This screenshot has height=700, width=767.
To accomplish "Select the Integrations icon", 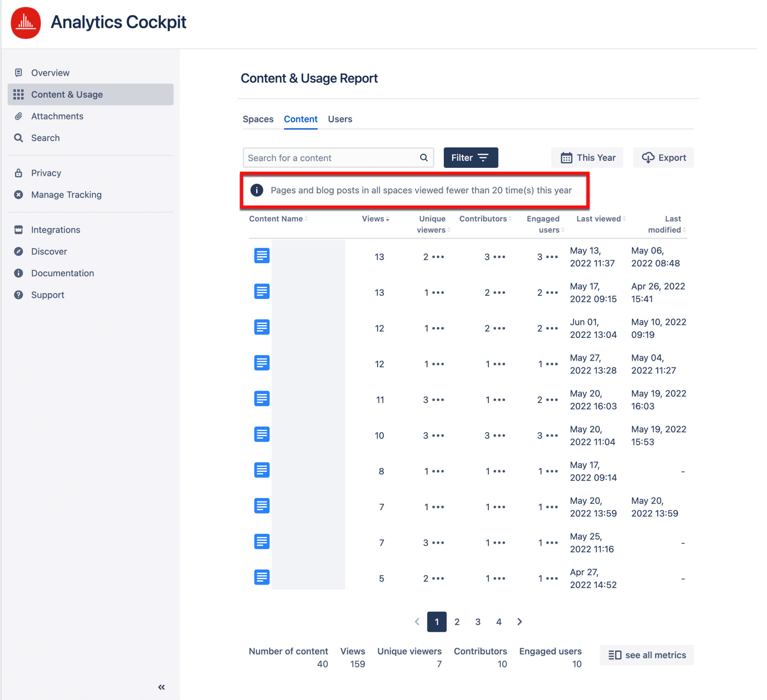I will pyautogui.click(x=19, y=230).
